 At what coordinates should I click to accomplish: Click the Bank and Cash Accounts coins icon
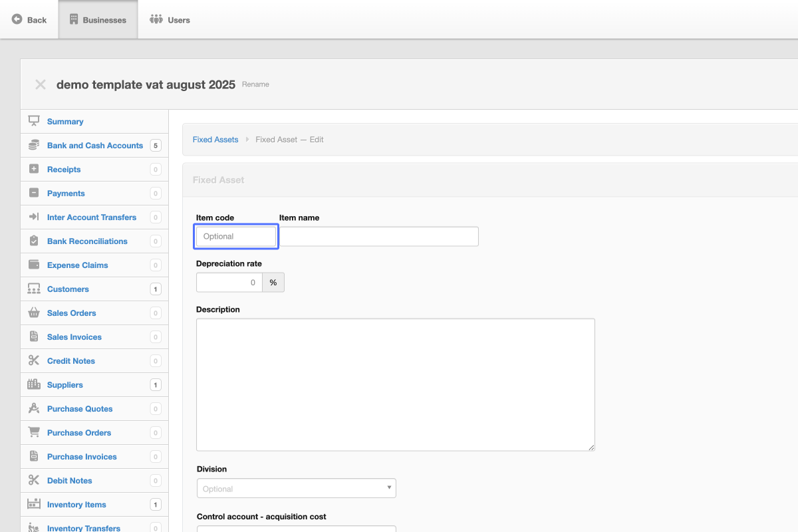(34, 145)
